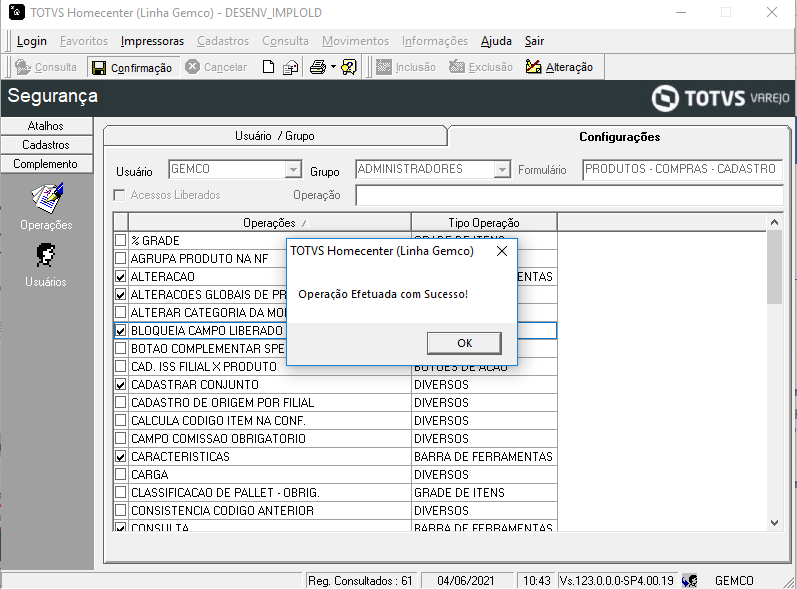
Task: Switch to the Configurações tab
Action: [x=619, y=137]
